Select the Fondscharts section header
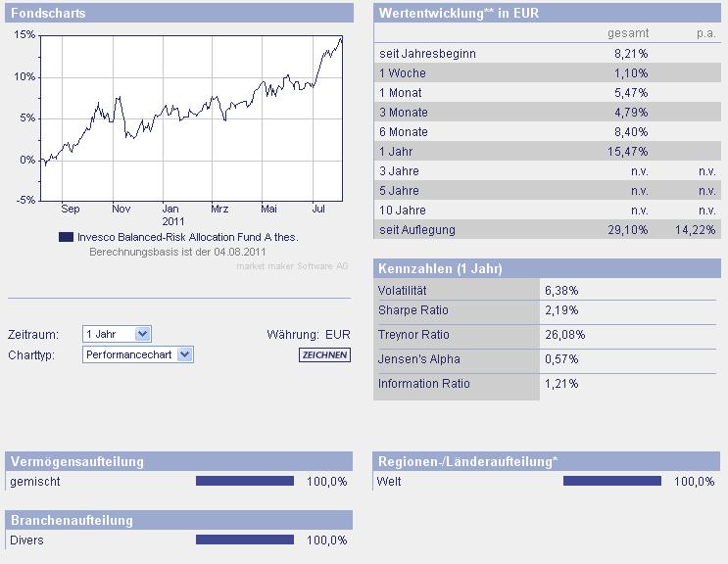The image size is (728, 564). (179, 14)
